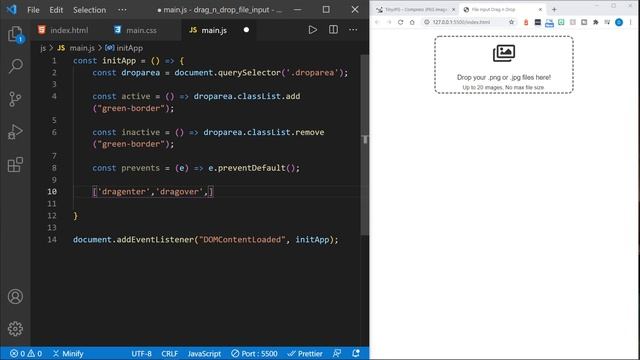Click the preventDefault call on line 8
640x360 pixels.
[x=251, y=168]
